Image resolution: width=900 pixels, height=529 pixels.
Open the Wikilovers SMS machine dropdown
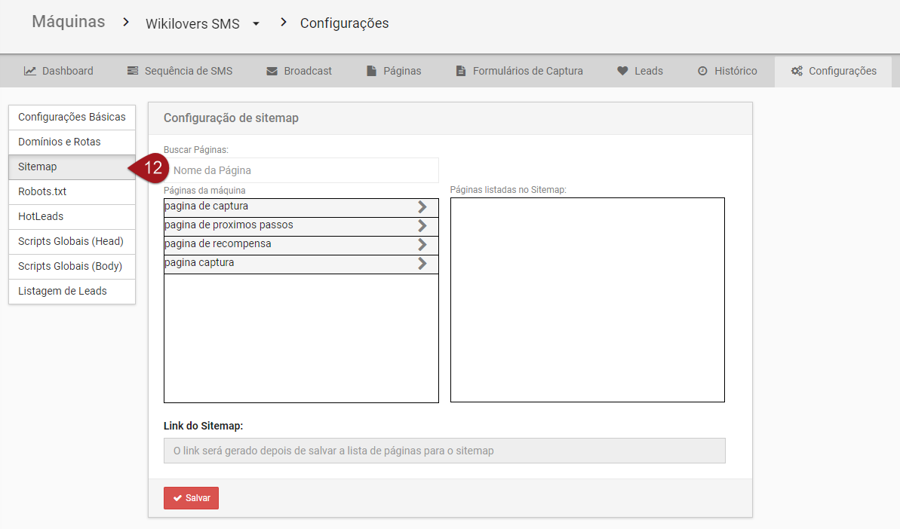click(256, 24)
